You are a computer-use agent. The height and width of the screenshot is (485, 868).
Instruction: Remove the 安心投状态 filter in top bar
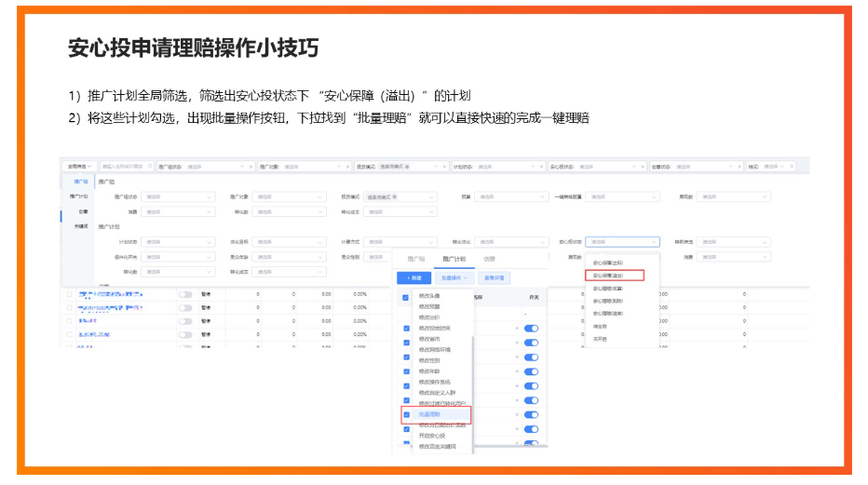click(643, 167)
